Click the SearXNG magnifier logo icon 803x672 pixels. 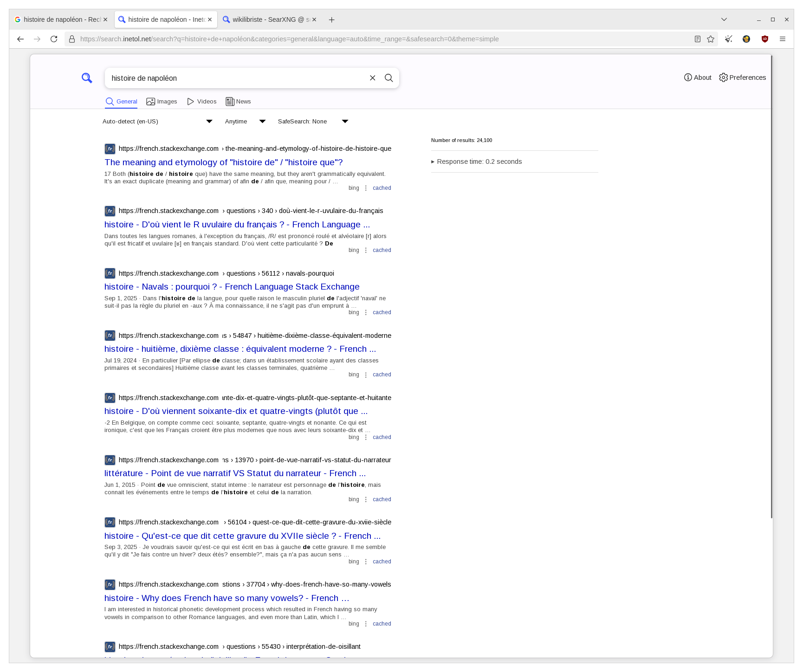click(87, 78)
